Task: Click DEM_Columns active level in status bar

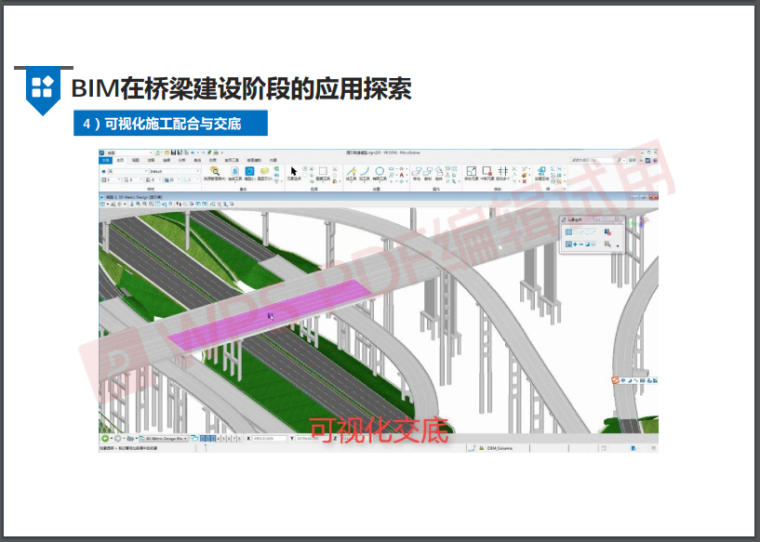Action: [x=505, y=449]
